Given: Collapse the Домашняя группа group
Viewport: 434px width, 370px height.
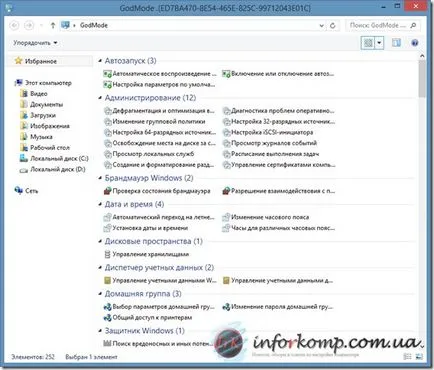Looking at the screenshot, I should click(100, 294).
